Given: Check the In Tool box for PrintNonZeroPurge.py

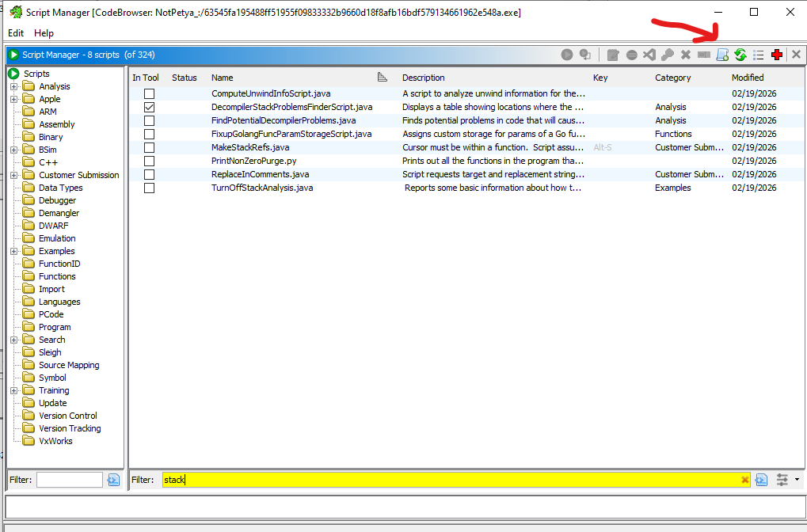Looking at the screenshot, I should pos(149,161).
